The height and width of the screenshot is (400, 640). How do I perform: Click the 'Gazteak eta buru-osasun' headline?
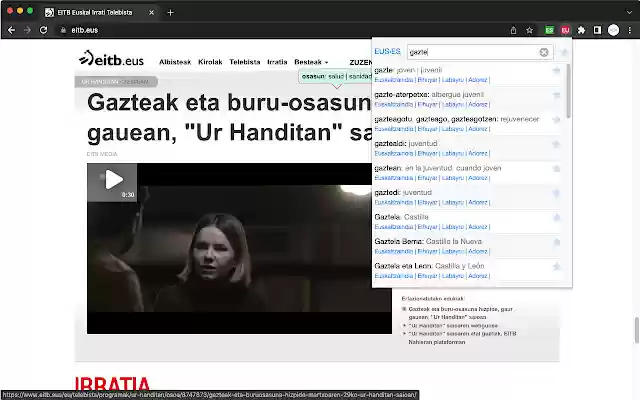coord(229,118)
